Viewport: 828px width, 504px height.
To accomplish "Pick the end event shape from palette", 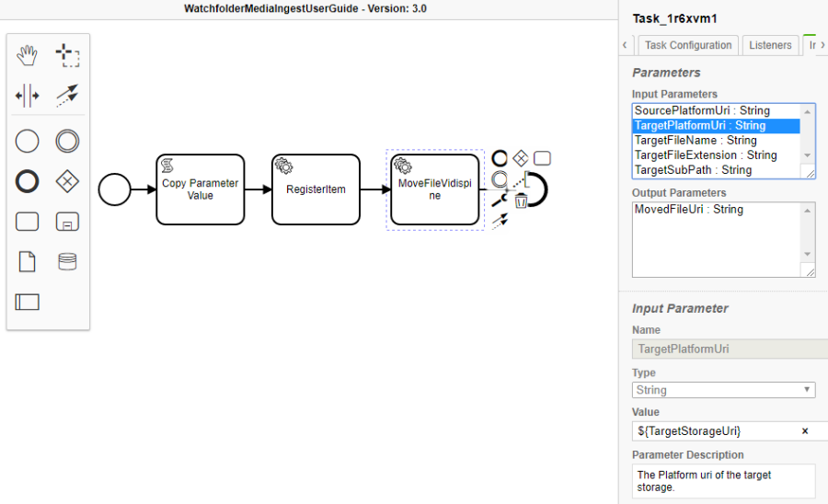I will (28, 181).
